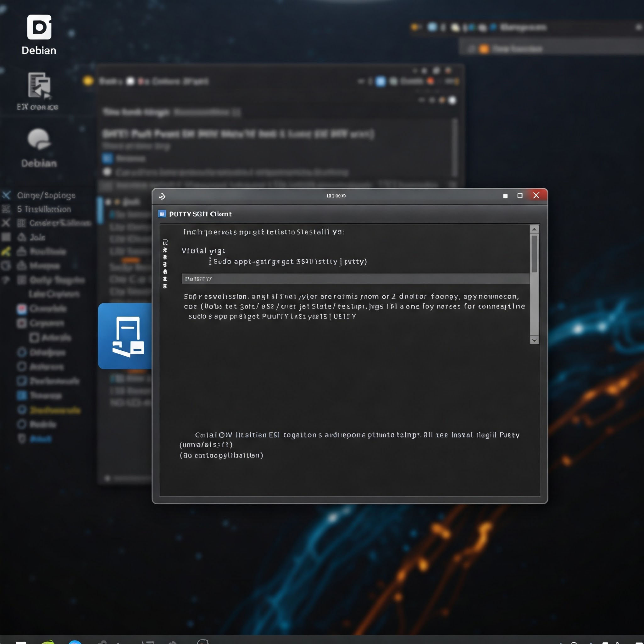
Task: Open the speech-bubble Debian desktop icon
Action: pyautogui.click(x=39, y=139)
